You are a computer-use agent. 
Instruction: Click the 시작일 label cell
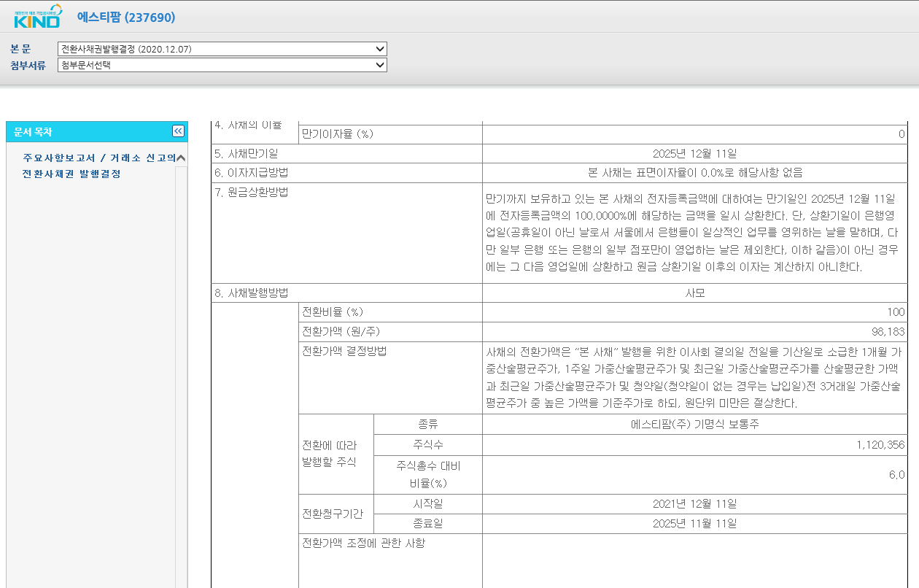click(428, 504)
